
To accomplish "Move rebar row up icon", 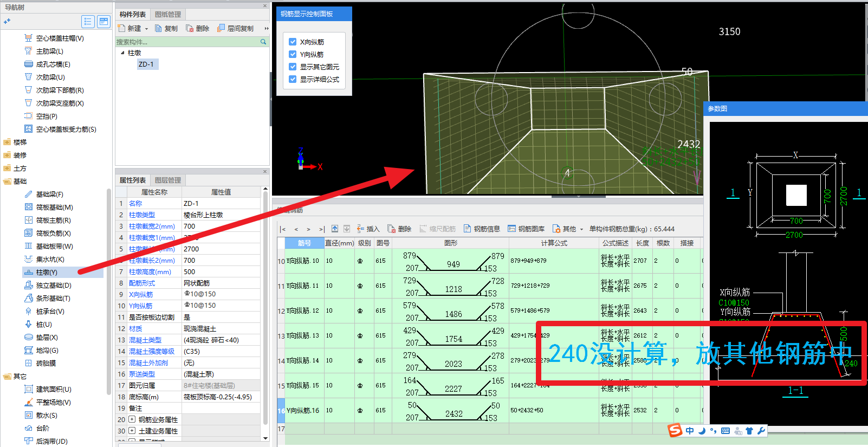I will pos(335,229).
